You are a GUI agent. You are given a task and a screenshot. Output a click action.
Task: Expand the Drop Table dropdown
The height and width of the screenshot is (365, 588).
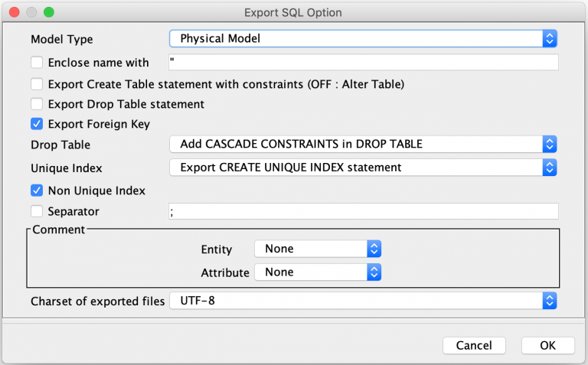pos(362,144)
